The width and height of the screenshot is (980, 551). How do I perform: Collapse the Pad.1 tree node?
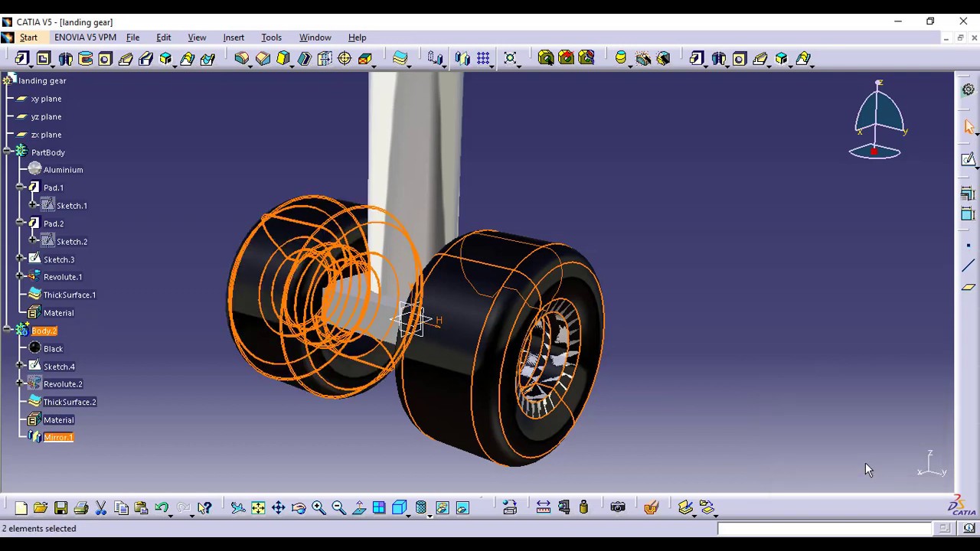point(21,187)
